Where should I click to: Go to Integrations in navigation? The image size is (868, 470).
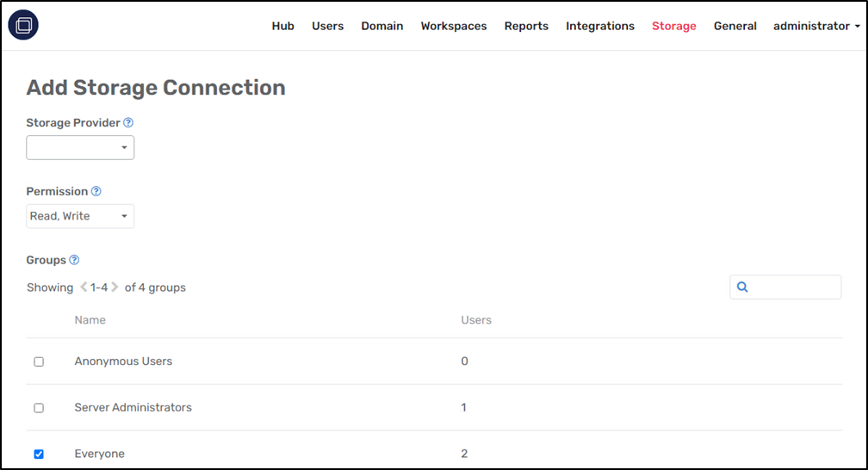pyautogui.click(x=600, y=26)
